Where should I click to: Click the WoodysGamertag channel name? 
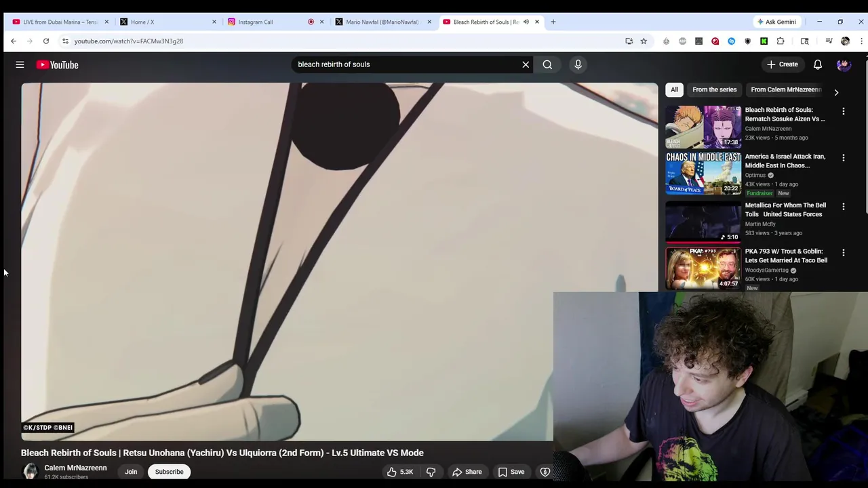point(767,270)
